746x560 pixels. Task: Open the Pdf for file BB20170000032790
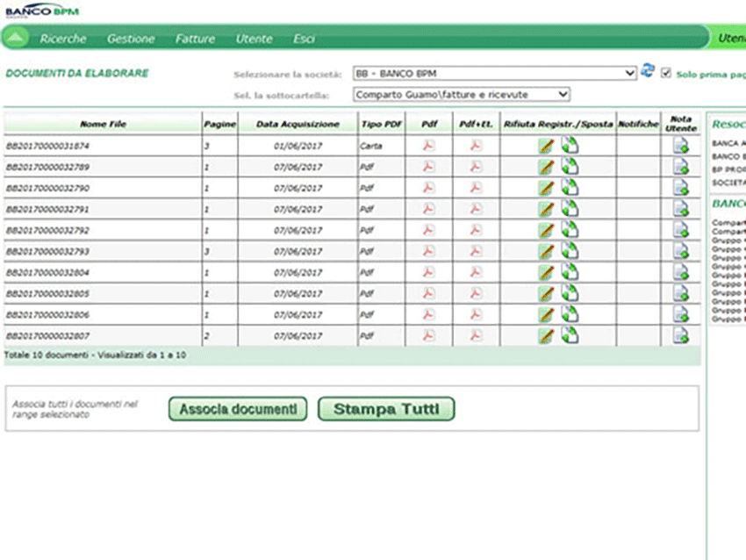click(428, 188)
